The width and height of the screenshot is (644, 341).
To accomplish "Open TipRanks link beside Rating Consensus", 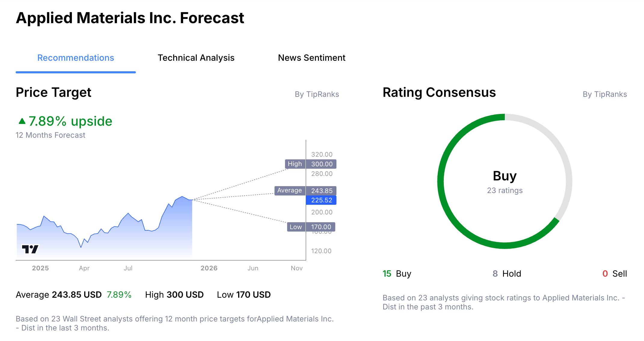I will pyautogui.click(x=605, y=94).
